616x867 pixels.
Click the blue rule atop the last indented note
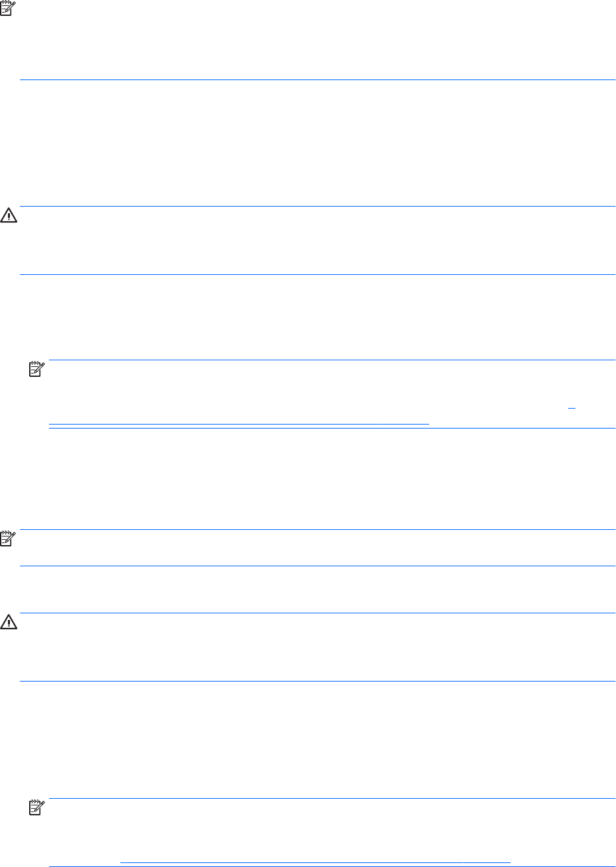pos(333,799)
